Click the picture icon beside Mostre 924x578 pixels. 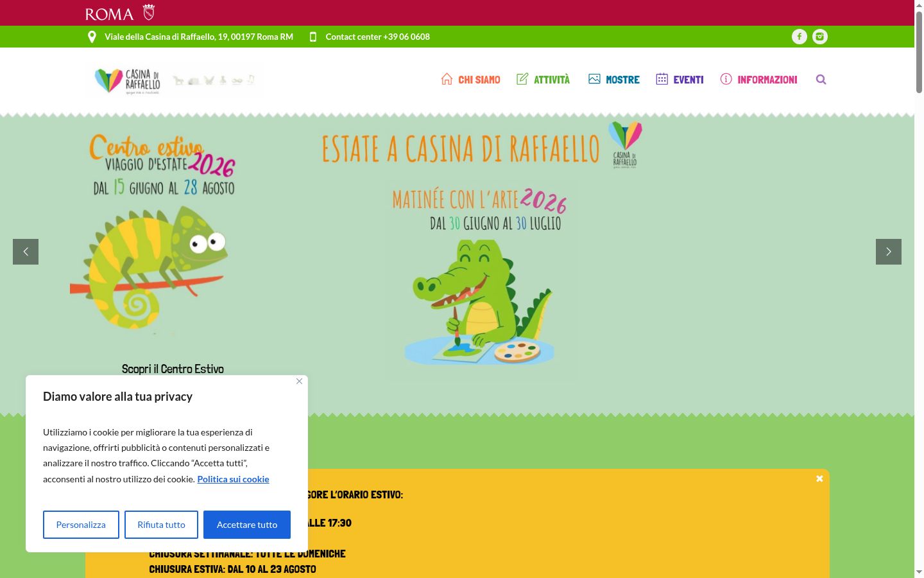594,79
